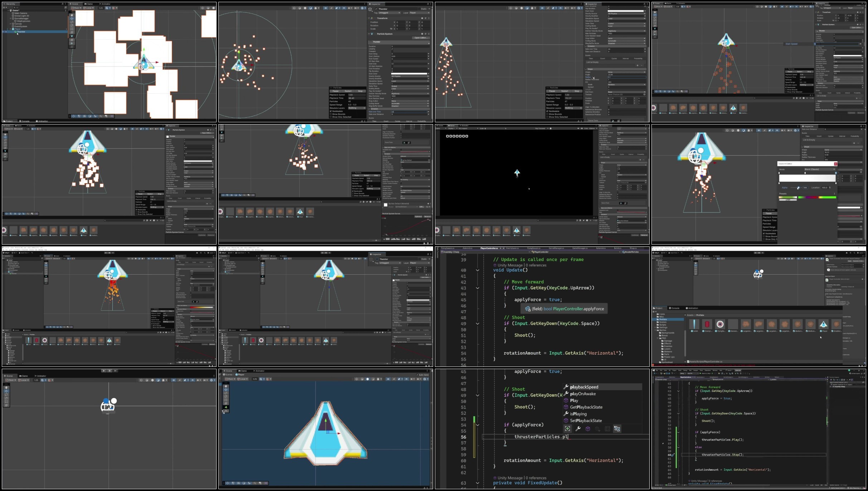868x491 pixels.
Task: Open the Presets three-dot menu in Gradient Editor
Action: click(834, 193)
